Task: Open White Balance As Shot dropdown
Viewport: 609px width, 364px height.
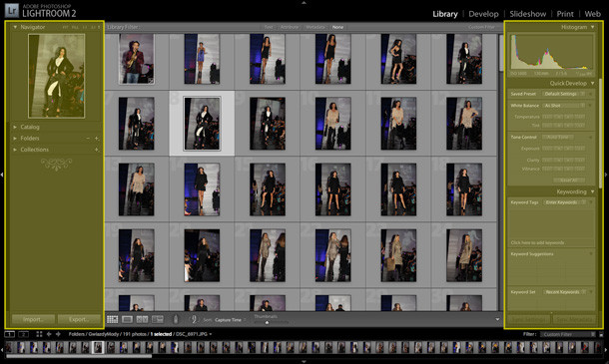Action: click(564, 106)
